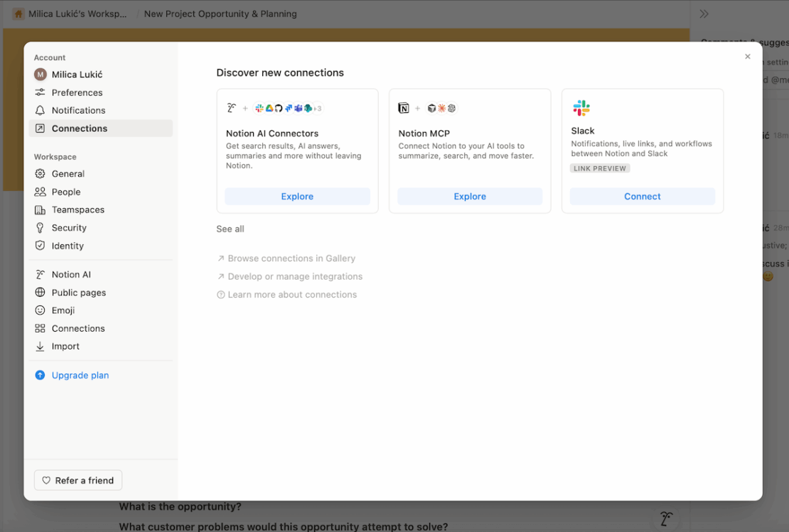This screenshot has width=789, height=532.
Task: Click the double chevron to expand the panel
Action: pos(704,13)
